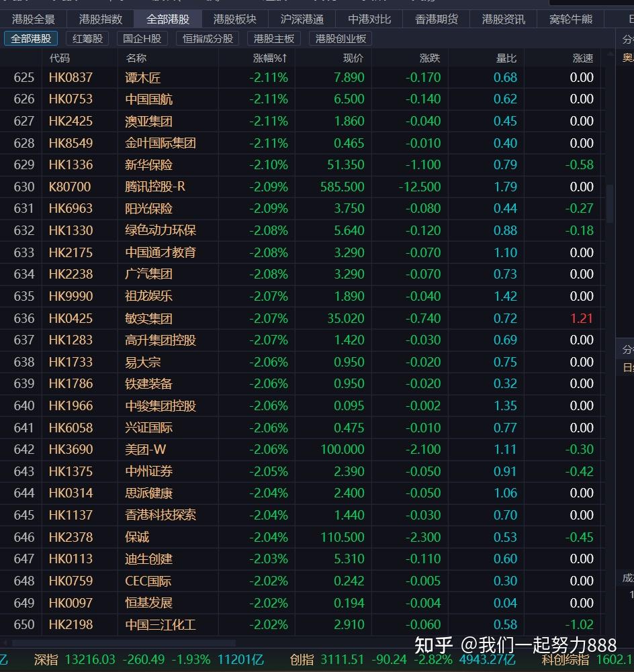The height and width of the screenshot is (672, 634).
Task: Select 新华保险 row
Action: (x=302, y=165)
